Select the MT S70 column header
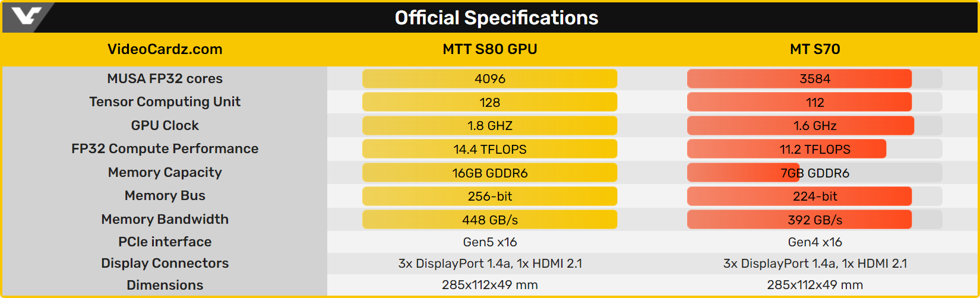980x298 pixels. (x=814, y=49)
